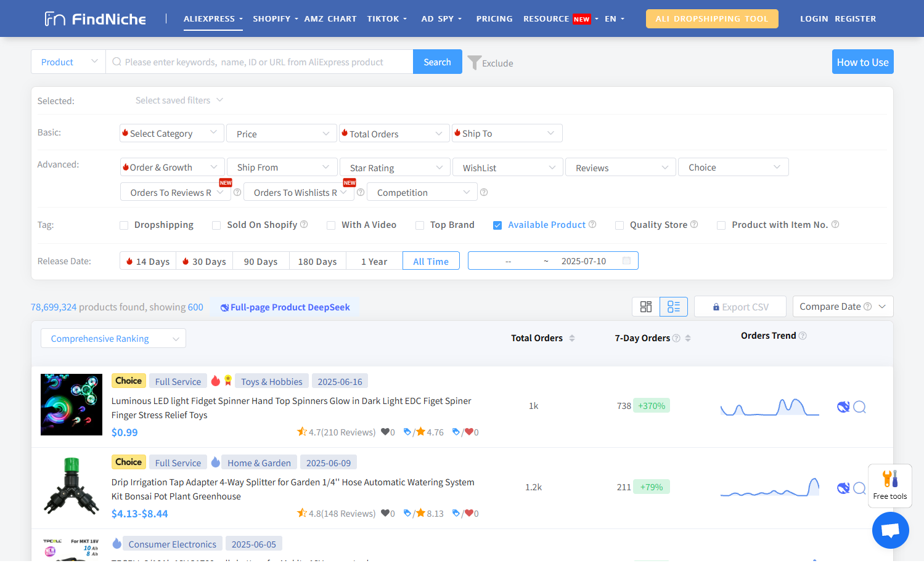Click help icon next to 7-Day Orders
Image resolution: width=924 pixels, height=566 pixels.
coord(676,338)
